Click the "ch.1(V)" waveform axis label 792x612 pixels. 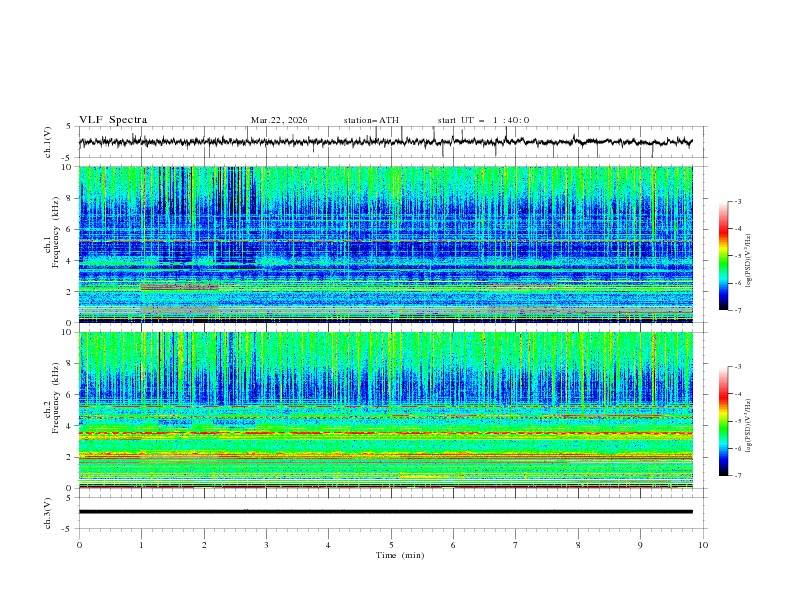[48, 142]
